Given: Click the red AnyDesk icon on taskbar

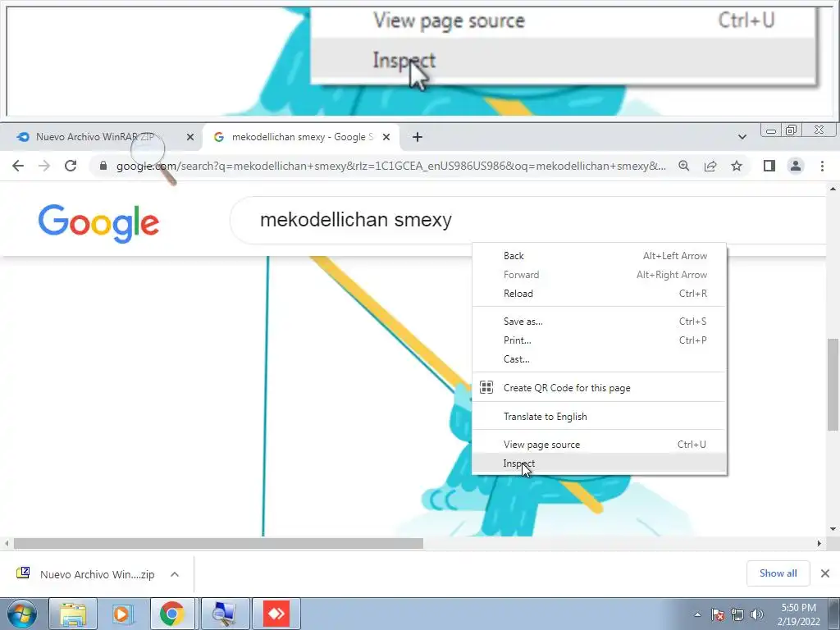Looking at the screenshot, I should 276,614.
